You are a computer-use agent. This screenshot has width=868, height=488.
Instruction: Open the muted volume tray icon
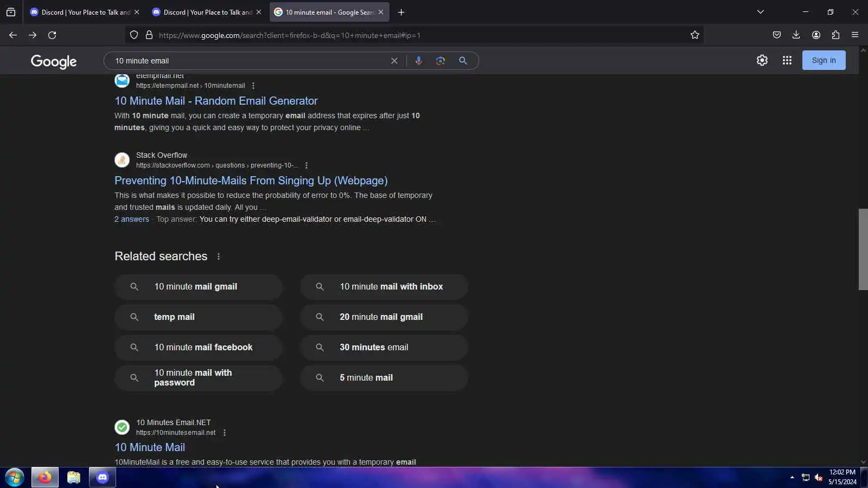tap(819, 478)
